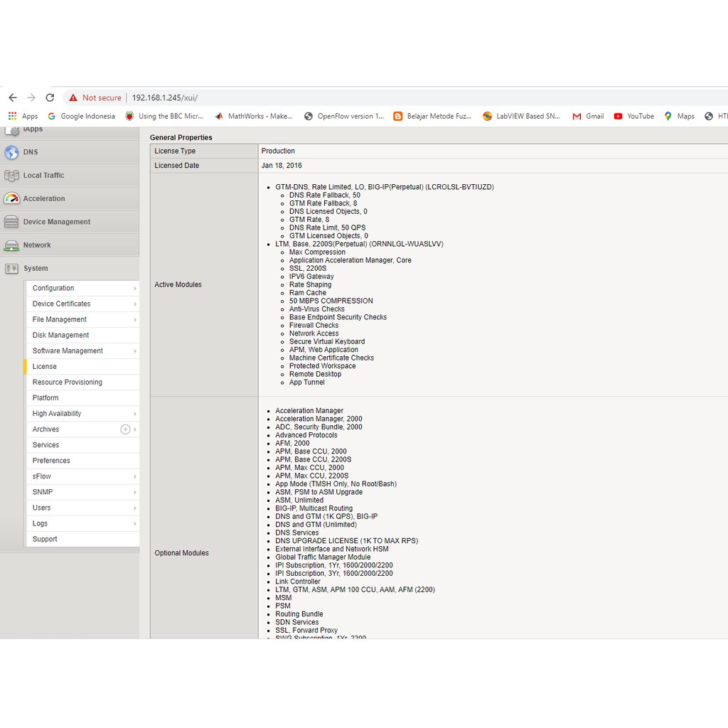728x728 pixels.
Task: Open the Apps grid bookmark
Action: [13, 117]
